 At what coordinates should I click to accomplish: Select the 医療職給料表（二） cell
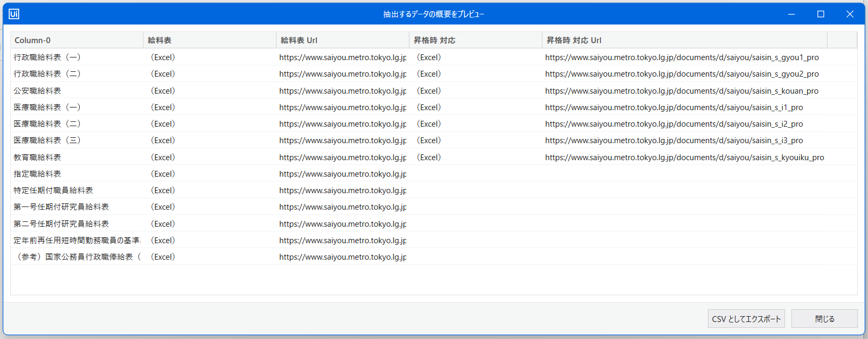pos(77,124)
